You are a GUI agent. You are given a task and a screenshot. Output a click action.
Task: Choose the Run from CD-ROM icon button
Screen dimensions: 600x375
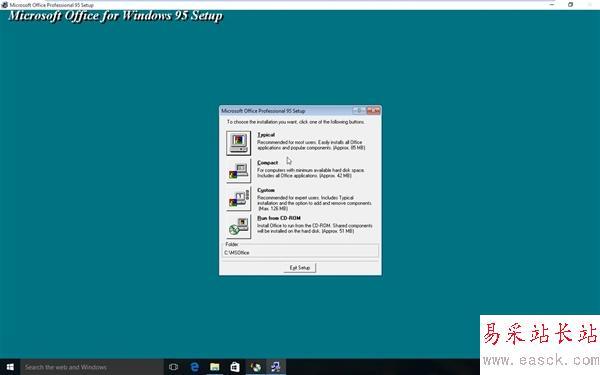pyautogui.click(x=238, y=227)
